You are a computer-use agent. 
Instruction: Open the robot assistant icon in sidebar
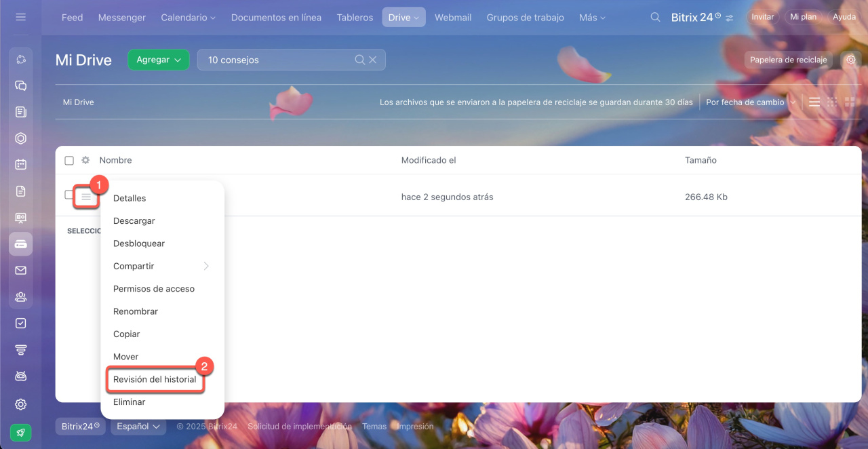click(x=20, y=376)
